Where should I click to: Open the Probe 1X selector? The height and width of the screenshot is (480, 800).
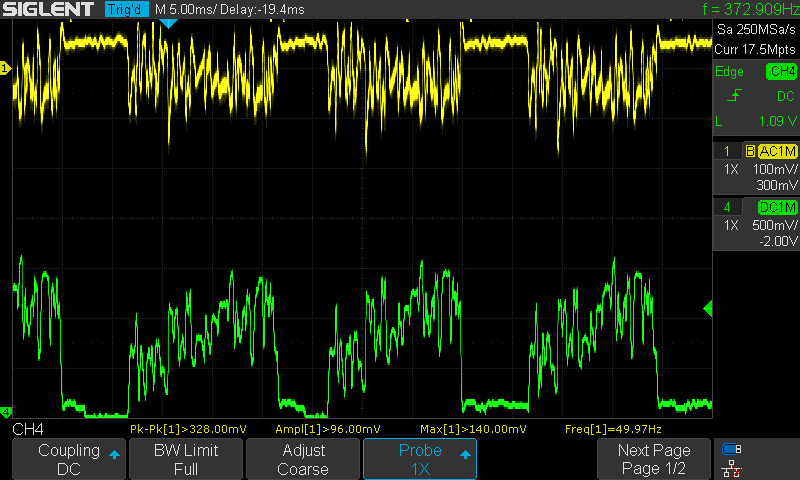pyautogui.click(x=420, y=459)
